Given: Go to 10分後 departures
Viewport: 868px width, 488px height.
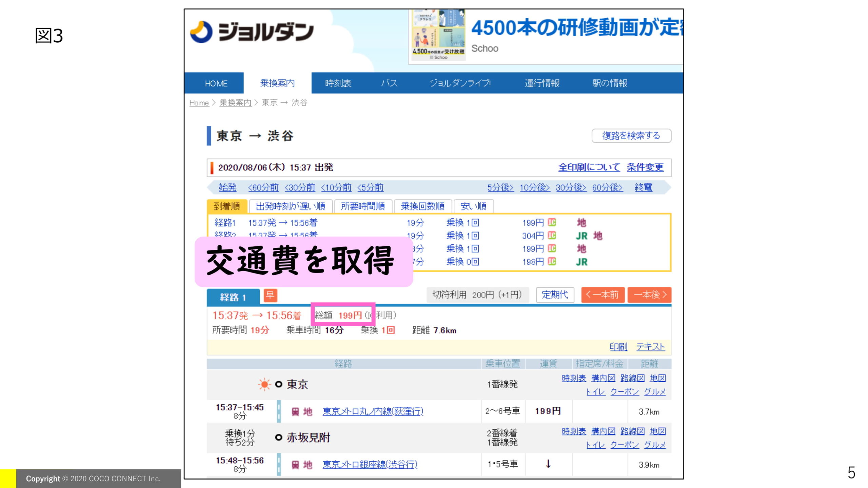Looking at the screenshot, I should tap(535, 187).
